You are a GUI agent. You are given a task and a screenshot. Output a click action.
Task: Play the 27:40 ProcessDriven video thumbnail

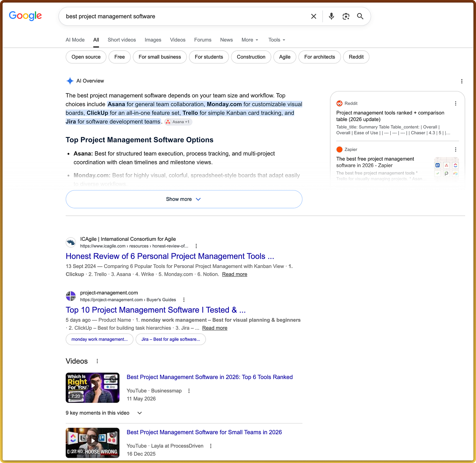[93, 443]
